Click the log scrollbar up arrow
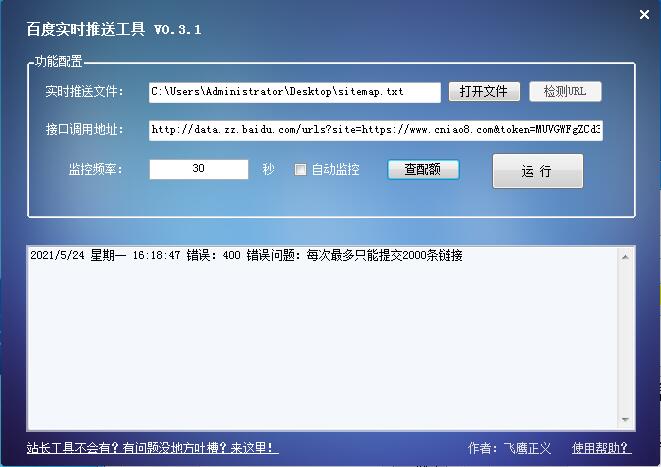Viewport: 661px width, 467px height. pos(626,257)
